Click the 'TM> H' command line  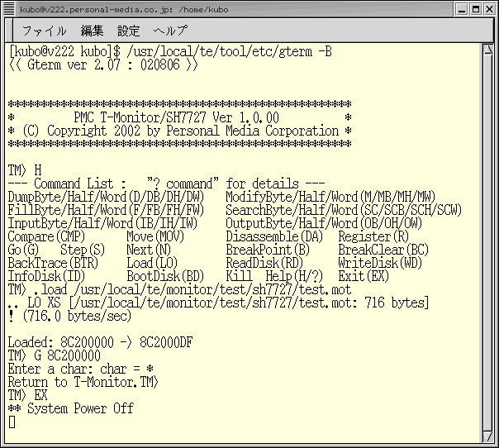point(25,170)
